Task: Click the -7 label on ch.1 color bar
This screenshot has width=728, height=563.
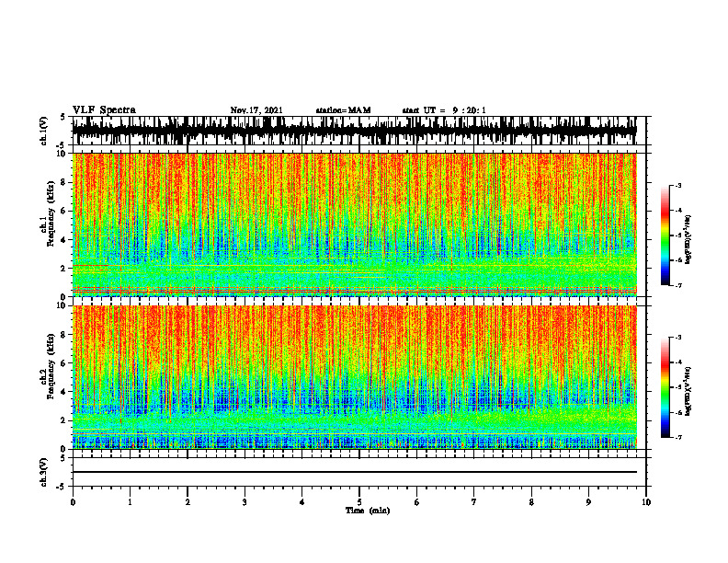Action: click(678, 285)
